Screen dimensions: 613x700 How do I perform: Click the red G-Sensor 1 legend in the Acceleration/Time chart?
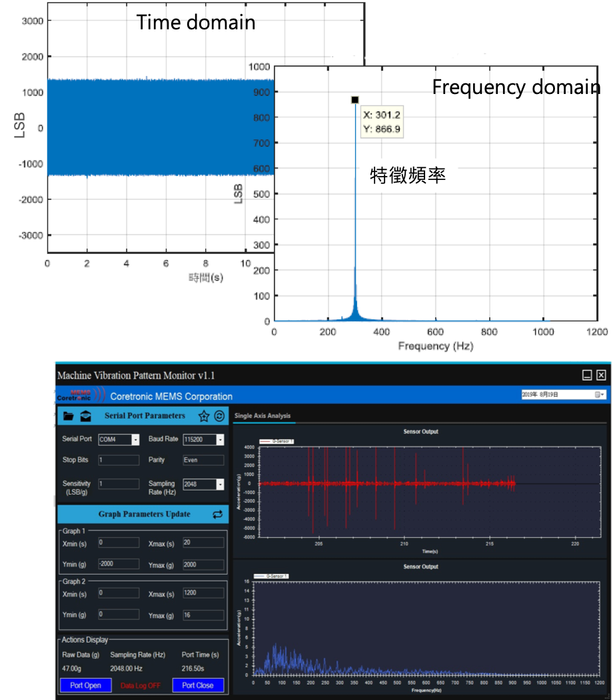click(x=277, y=441)
